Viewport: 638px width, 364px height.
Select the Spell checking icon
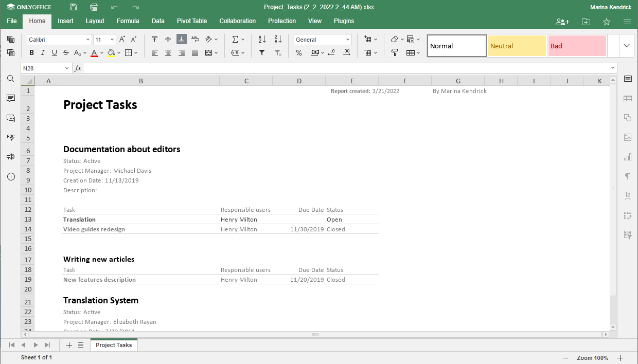[10, 137]
